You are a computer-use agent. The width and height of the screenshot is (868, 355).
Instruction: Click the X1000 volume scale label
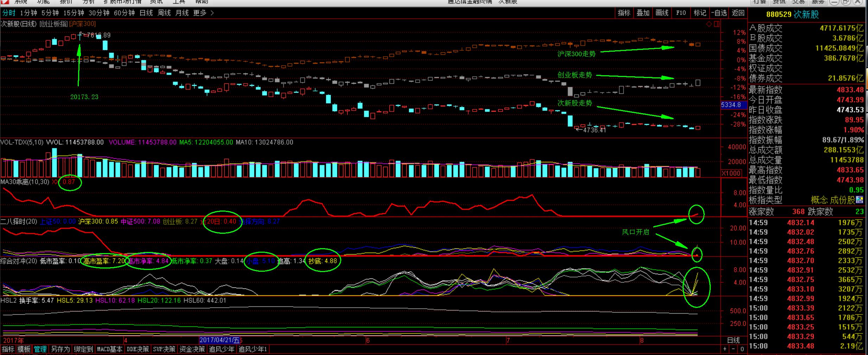click(x=731, y=173)
